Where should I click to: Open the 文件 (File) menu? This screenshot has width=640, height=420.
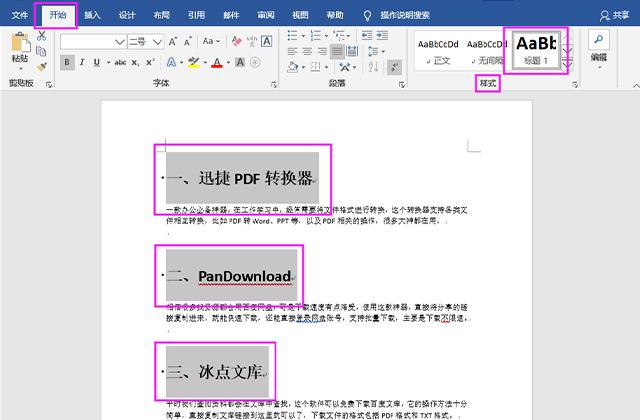coord(20,16)
